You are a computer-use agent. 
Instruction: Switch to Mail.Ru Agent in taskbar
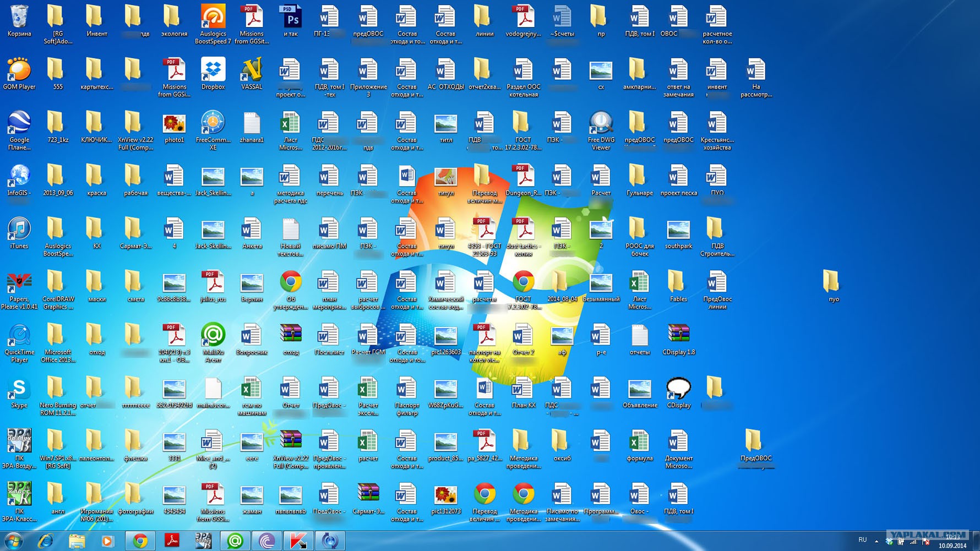tap(235, 541)
